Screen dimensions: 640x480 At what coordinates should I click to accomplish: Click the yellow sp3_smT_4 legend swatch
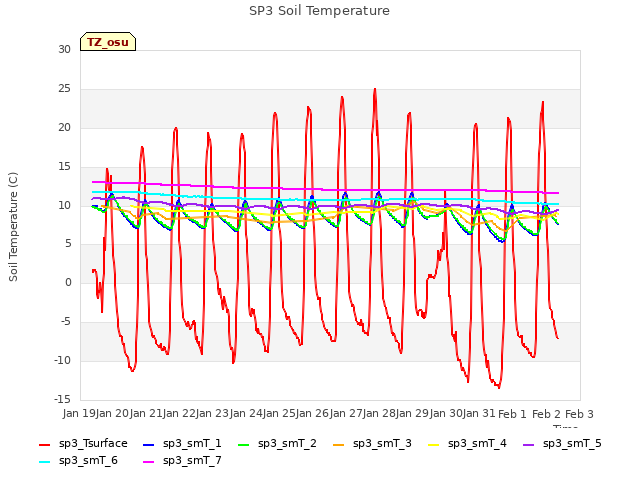click(x=433, y=444)
